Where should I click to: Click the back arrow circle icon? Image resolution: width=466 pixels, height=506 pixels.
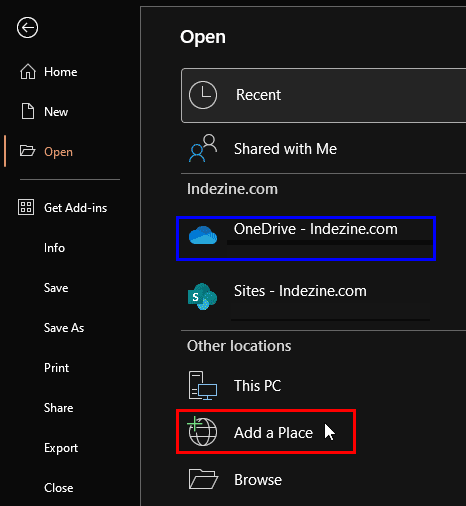click(x=27, y=27)
